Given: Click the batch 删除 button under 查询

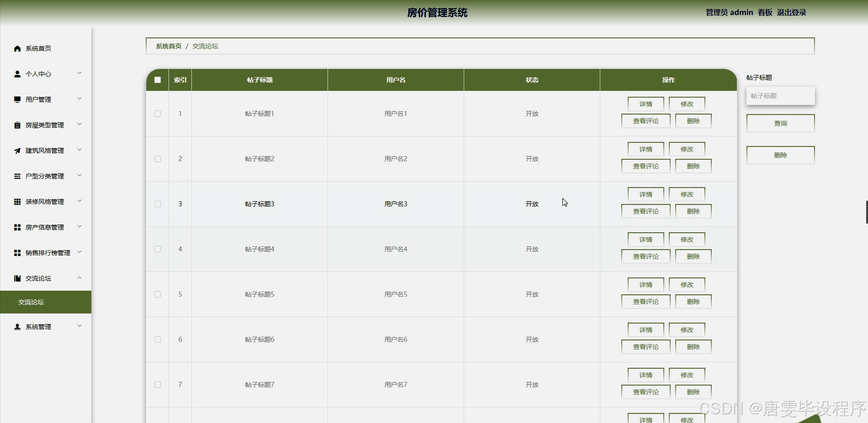Looking at the screenshot, I should tap(780, 155).
